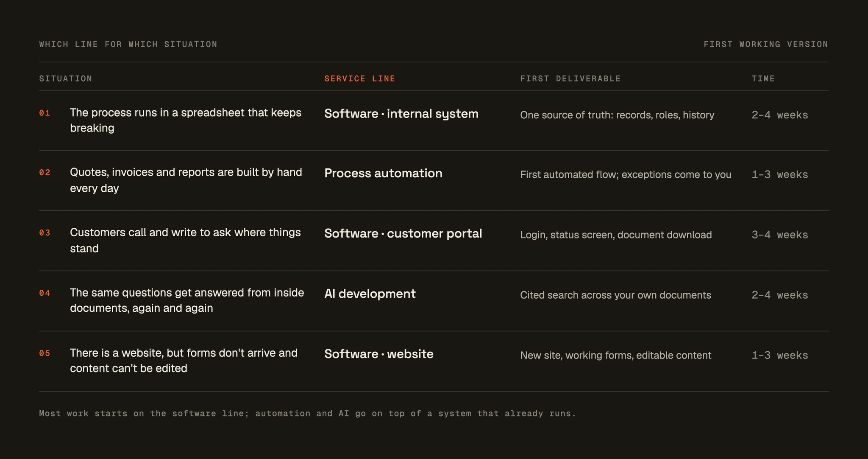The width and height of the screenshot is (868, 459).
Task: Click the '3-4 weeks' time value
Action: click(780, 235)
